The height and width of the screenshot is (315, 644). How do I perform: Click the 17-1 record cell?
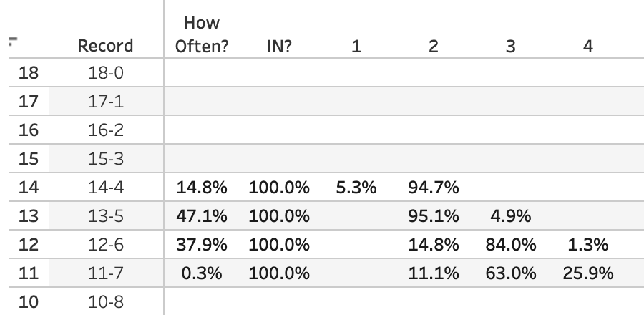[106, 102]
